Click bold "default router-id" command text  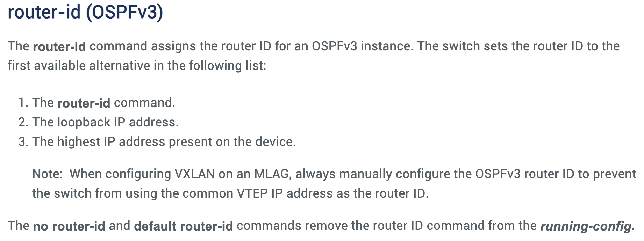point(183,226)
